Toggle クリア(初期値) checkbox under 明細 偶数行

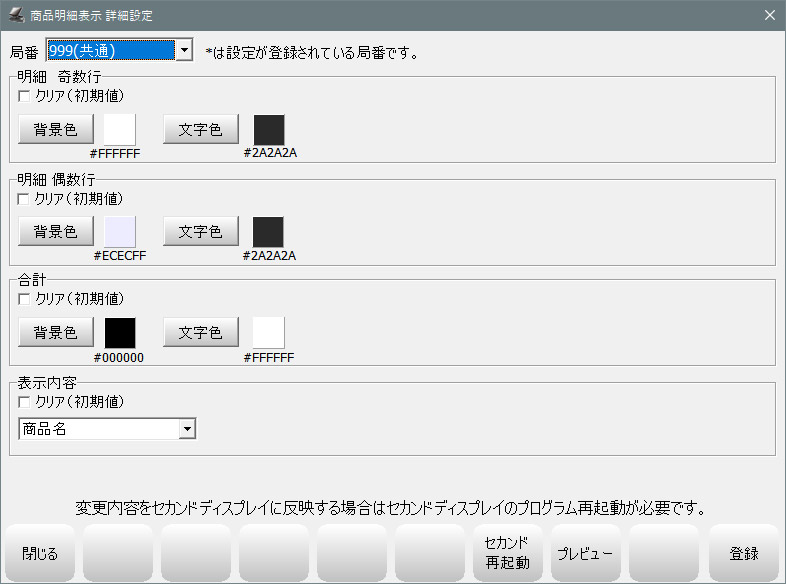tap(24, 199)
